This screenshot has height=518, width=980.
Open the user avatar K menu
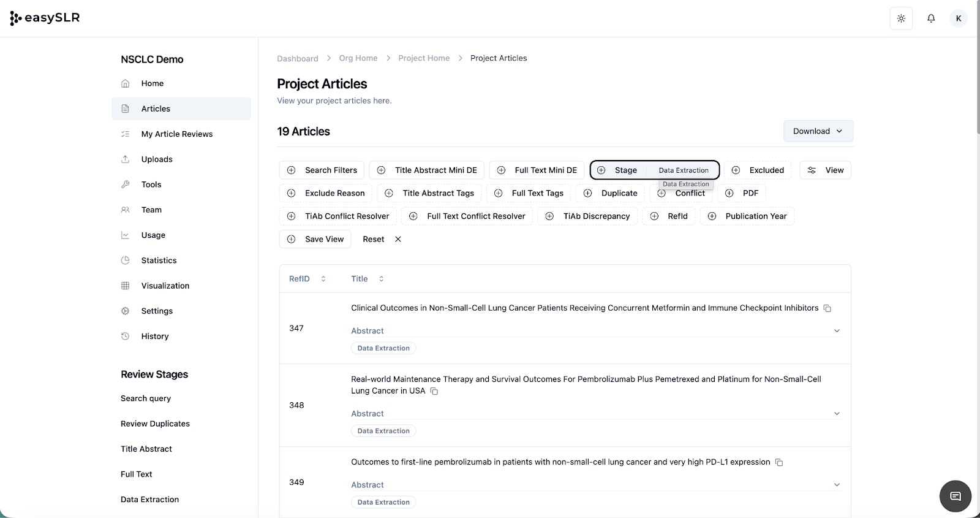958,18
